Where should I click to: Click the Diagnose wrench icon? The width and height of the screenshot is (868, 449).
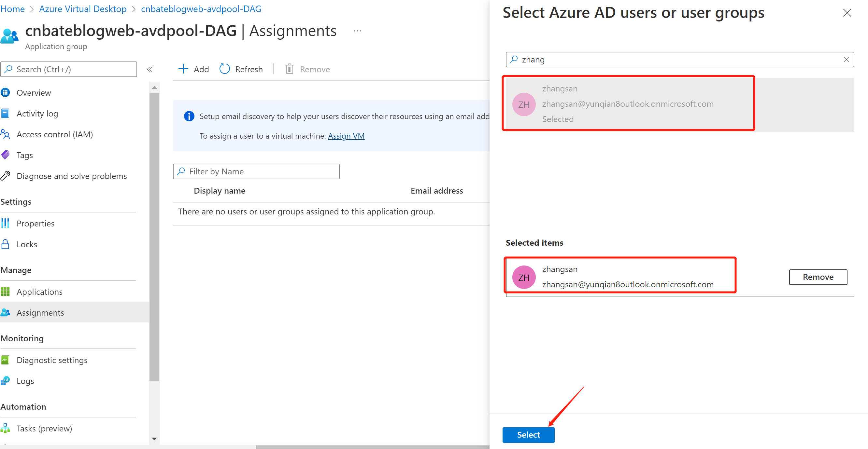[x=5, y=176]
